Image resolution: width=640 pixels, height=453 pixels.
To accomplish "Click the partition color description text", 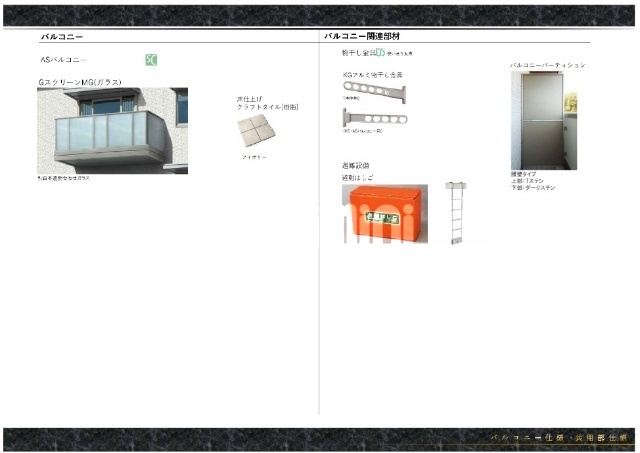I will pos(532,181).
